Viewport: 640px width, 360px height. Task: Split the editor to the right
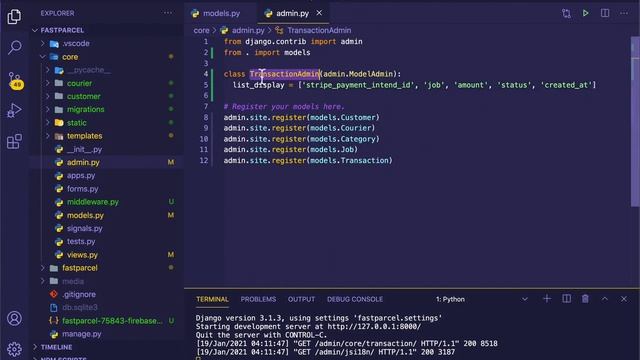[605, 13]
